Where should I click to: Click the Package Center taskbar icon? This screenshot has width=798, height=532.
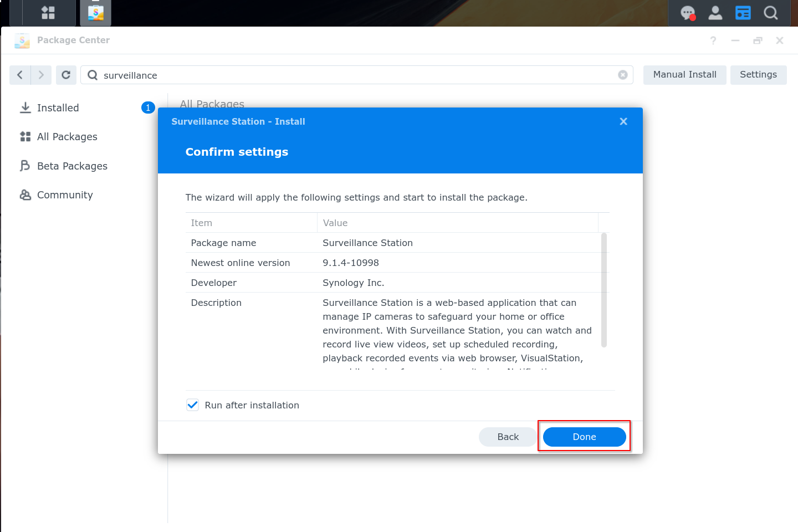tap(95, 13)
